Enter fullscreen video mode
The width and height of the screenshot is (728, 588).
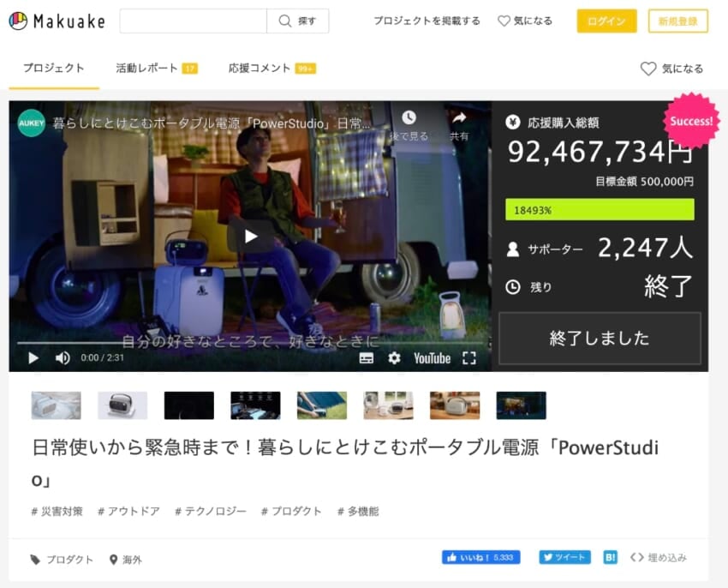point(468,358)
